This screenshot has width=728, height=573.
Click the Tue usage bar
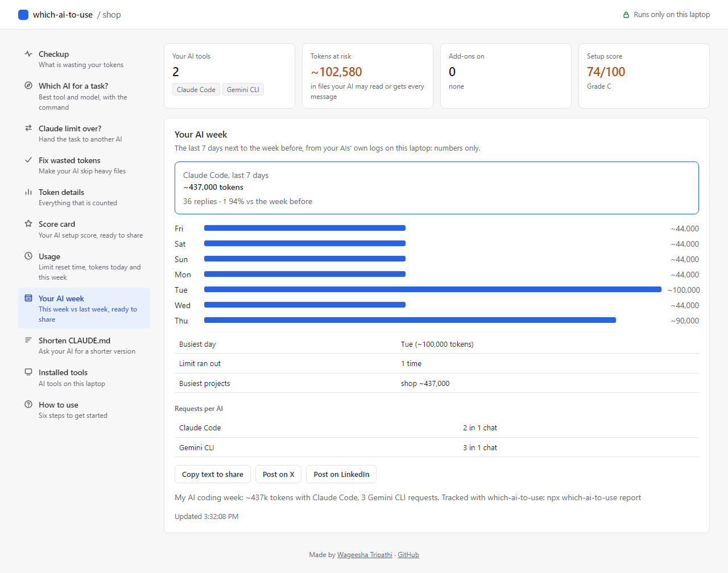tap(433, 289)
